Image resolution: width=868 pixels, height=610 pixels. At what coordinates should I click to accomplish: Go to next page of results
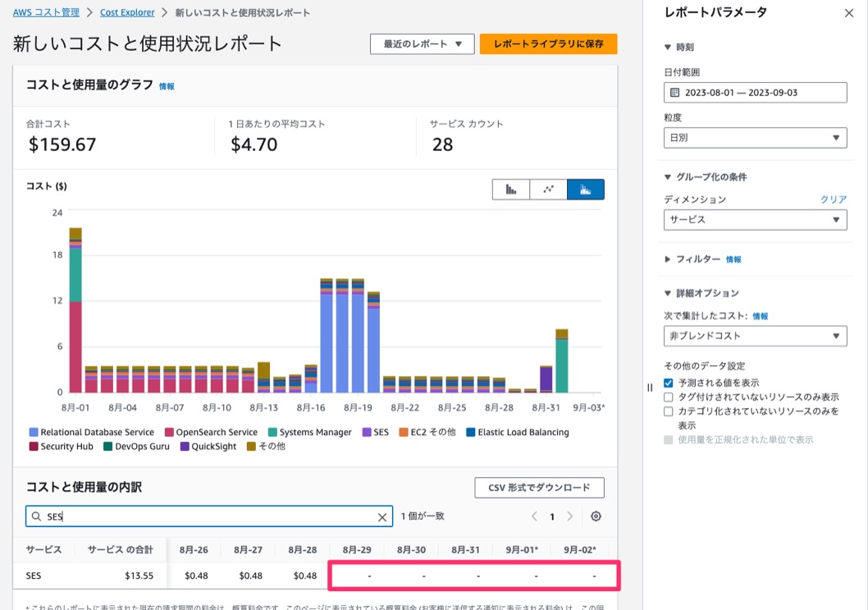(x=570, y=516)
